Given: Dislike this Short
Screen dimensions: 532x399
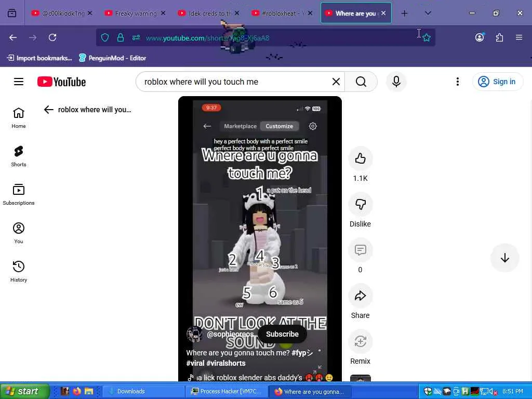Looking at the screenshot, I should [361, 204].
